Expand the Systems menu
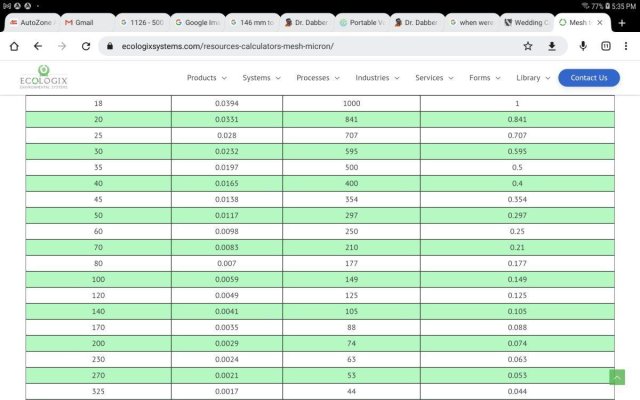The height and width of the screenshot is (400, 640). click(x=261, y=78)
